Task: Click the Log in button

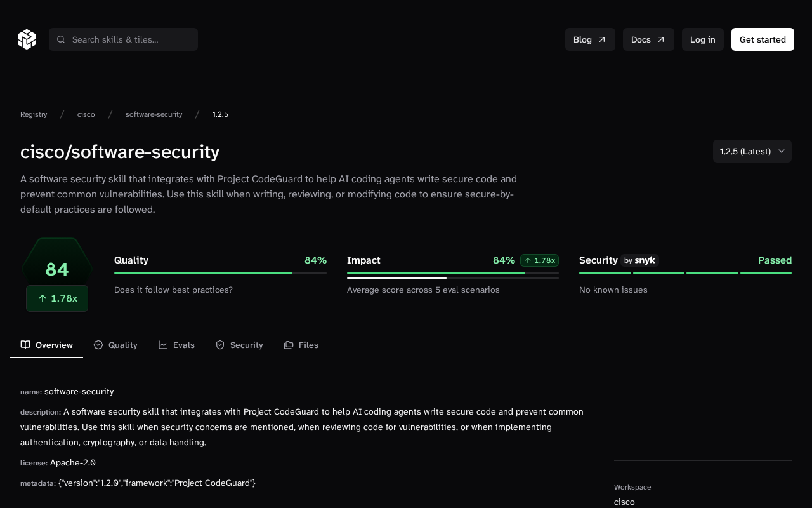Action: click(x=703, y=39)
